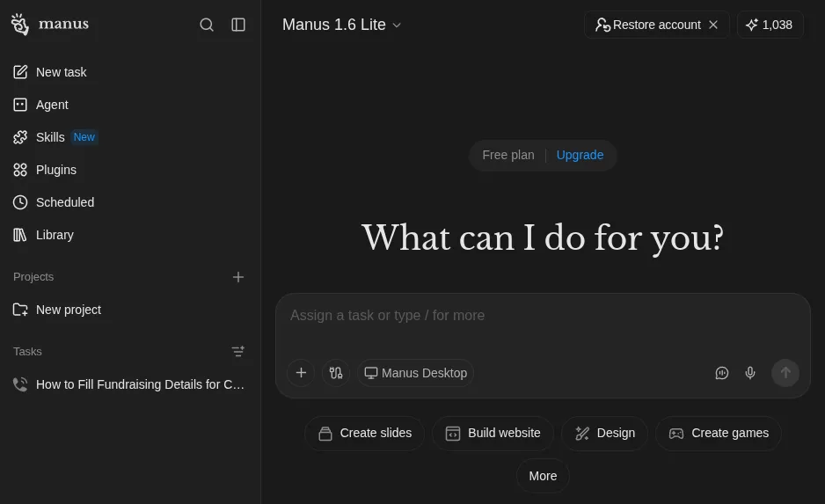Click the Projects section header
This screenshot has height=504, width=825.
[x=33, y=277]
